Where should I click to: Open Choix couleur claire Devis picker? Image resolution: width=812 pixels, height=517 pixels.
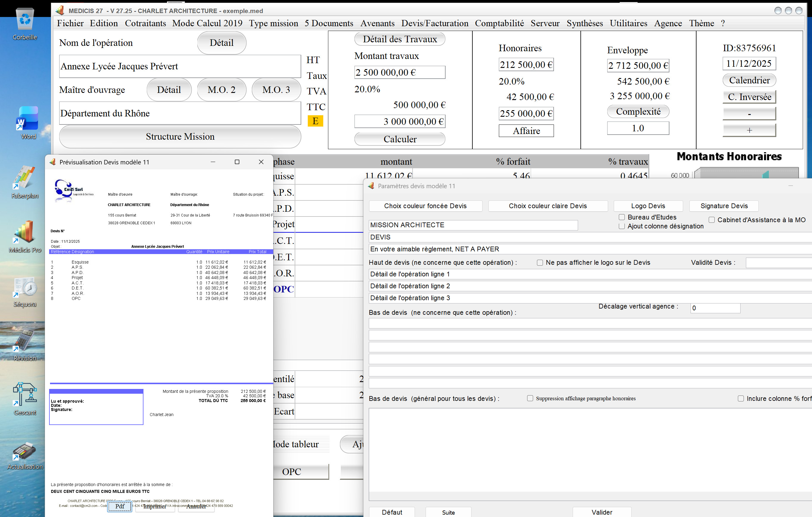tap(548, 206)
